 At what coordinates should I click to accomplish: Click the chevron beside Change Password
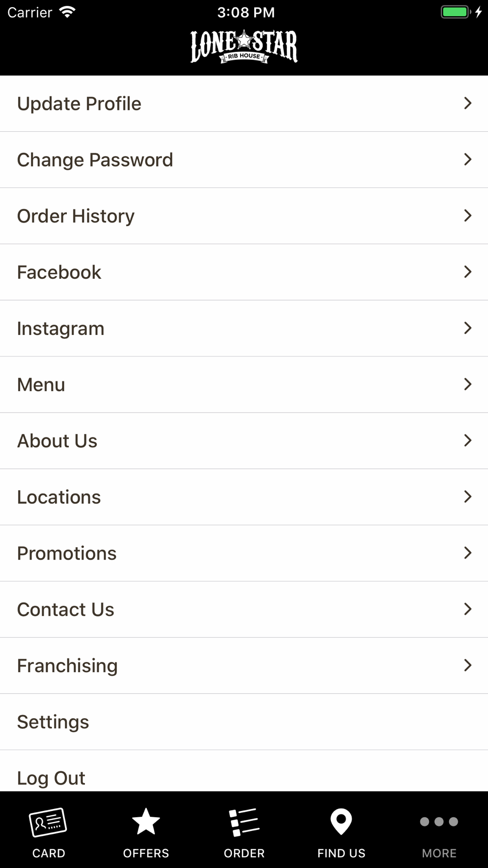[x=468, y=160]
